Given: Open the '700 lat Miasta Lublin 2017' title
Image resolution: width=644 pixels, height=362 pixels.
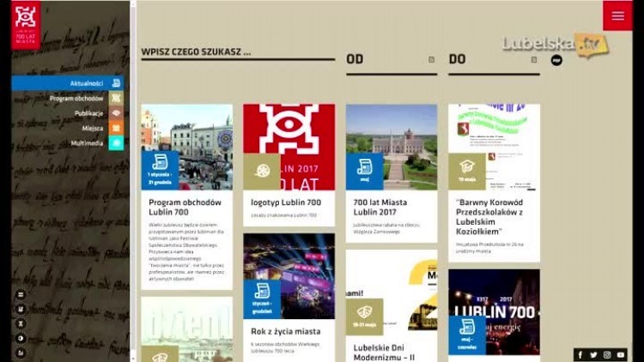Looking at the screenshot, I should click(x=380, y=208).
